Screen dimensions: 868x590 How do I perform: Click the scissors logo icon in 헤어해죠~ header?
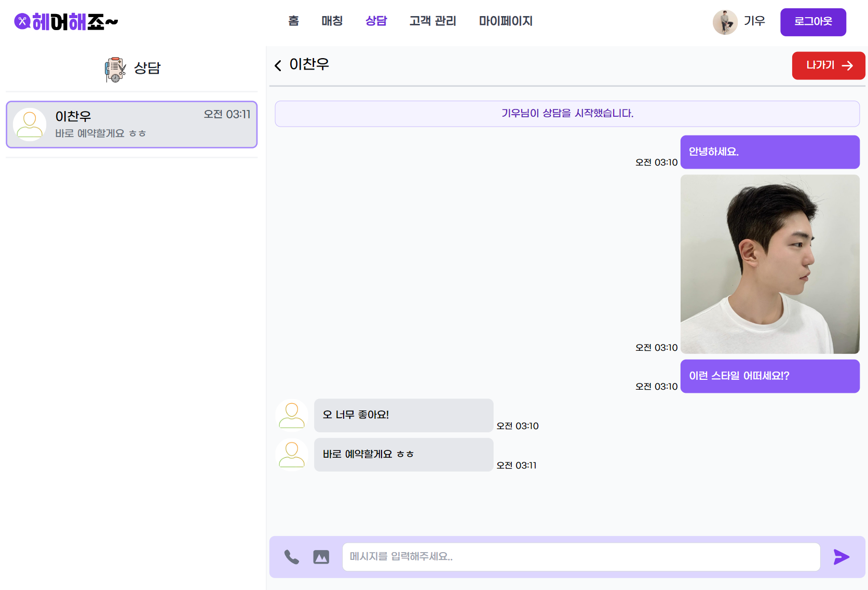(22, 22)
